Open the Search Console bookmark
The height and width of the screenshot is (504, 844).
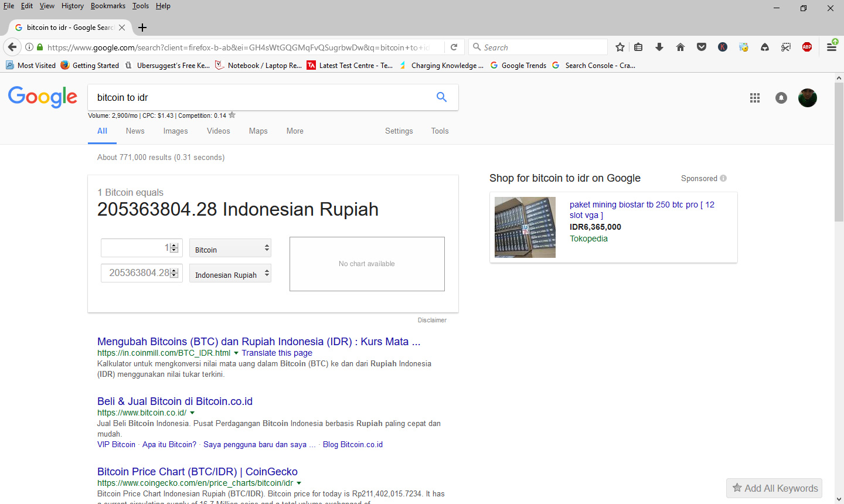pyautogui.click(x=594, y=65)
